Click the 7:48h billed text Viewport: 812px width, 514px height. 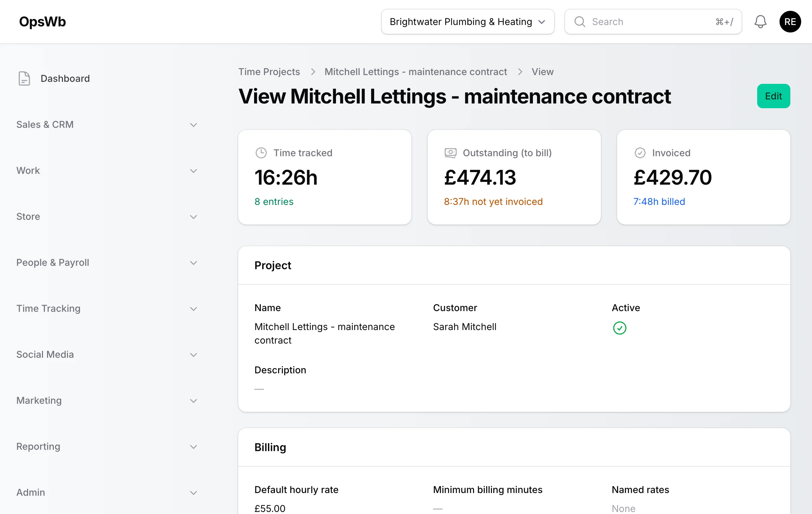(x=659, y=202)
